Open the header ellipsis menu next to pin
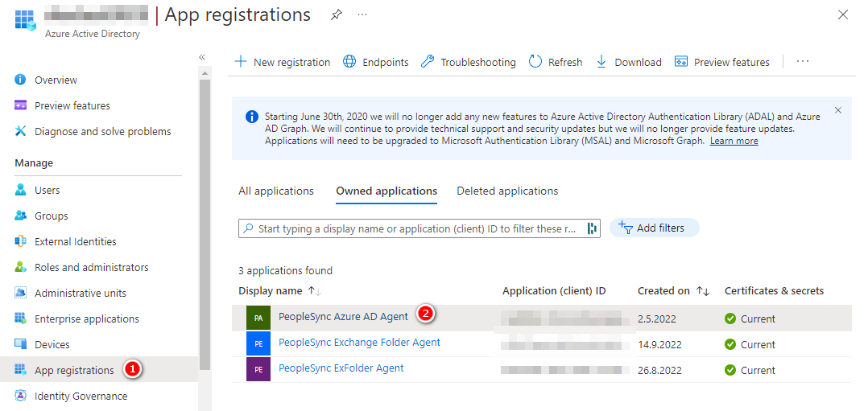The height and width of the screenshot is (411, 868). pyautogui.click(x=362, y=15)
